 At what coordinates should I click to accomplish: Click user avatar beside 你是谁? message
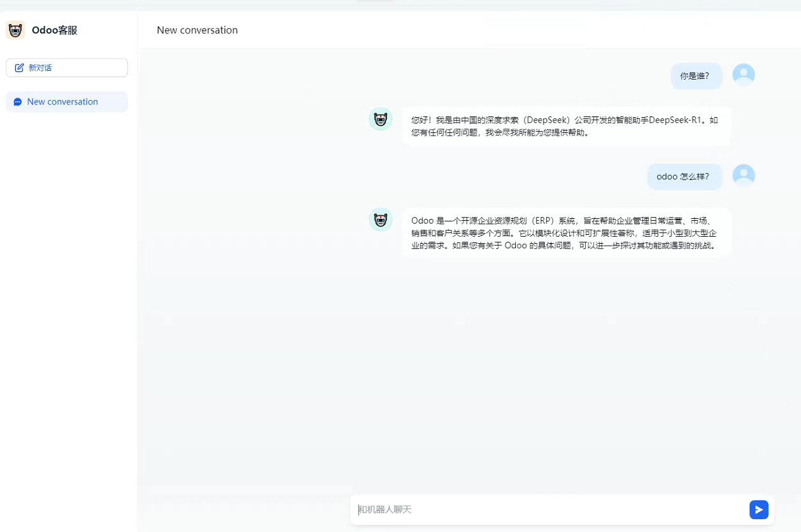pyautogui.click(x=744, y=74)
